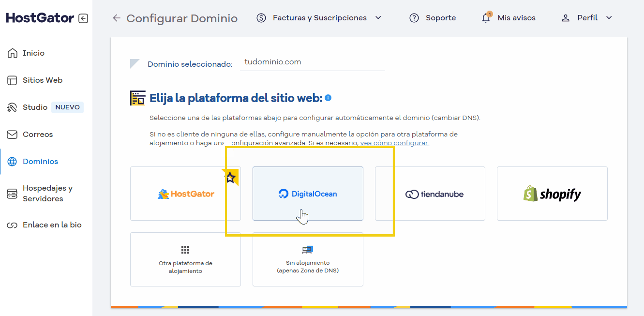Click the Soporte question mark icon

click(x=414, y=18)
